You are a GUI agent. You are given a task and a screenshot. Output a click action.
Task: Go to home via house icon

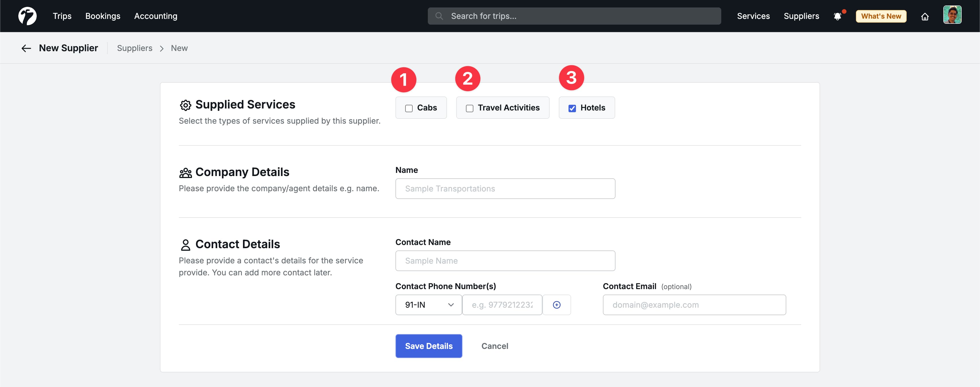tap(925, 16)
